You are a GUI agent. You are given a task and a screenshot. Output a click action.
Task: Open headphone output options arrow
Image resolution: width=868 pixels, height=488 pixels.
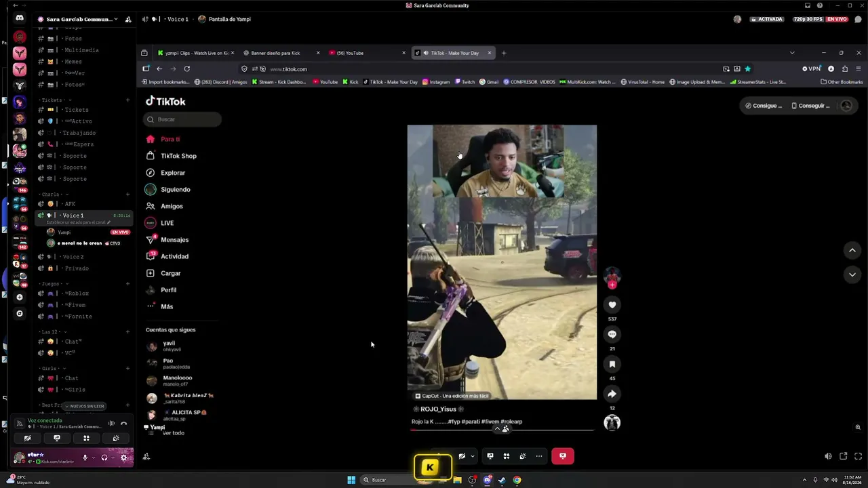(x=112, y=457)
